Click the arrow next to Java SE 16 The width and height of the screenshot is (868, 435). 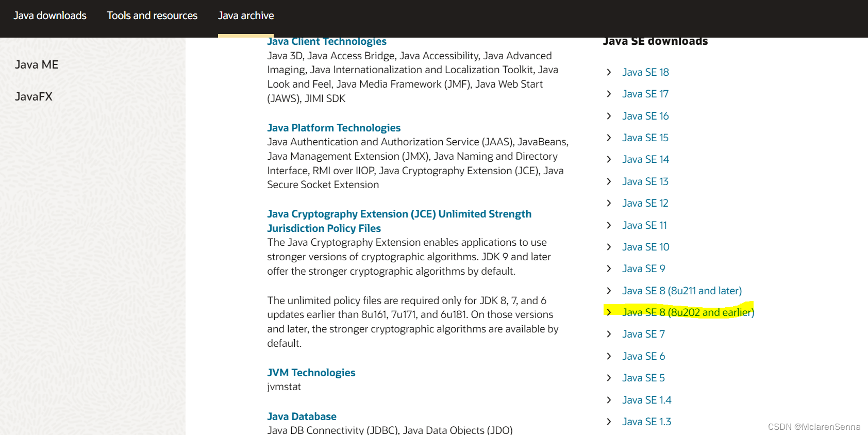[609, 116]
